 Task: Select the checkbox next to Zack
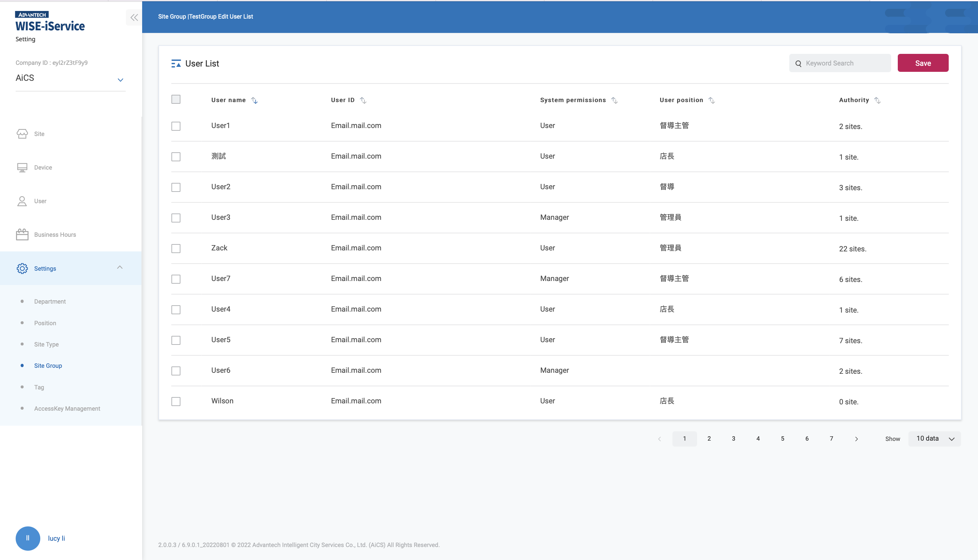(176, 248)
